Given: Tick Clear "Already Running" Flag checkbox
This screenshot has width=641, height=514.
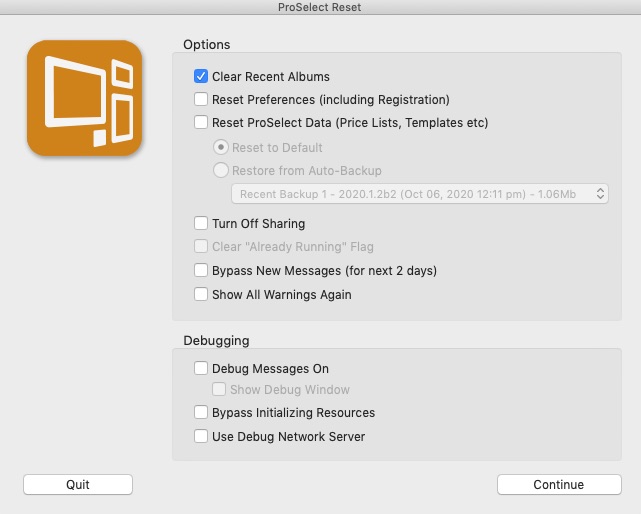Looking at the screenshot, I should tap(201, 247).
